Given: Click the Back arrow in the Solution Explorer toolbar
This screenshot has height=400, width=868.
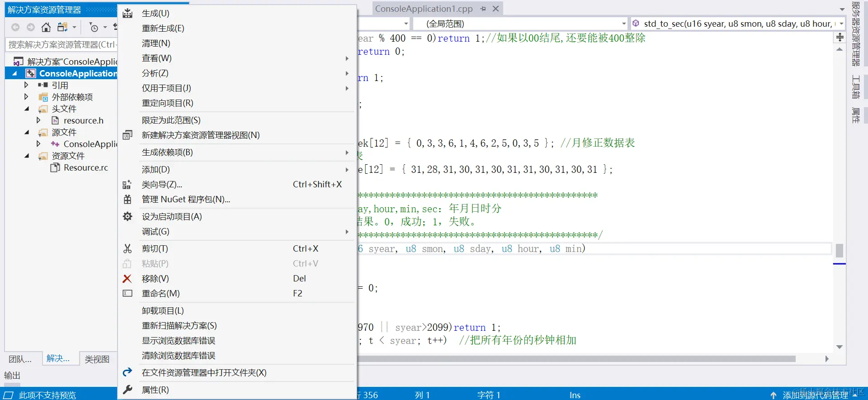Looking at the screenshot, I should (x=15, y=27).
